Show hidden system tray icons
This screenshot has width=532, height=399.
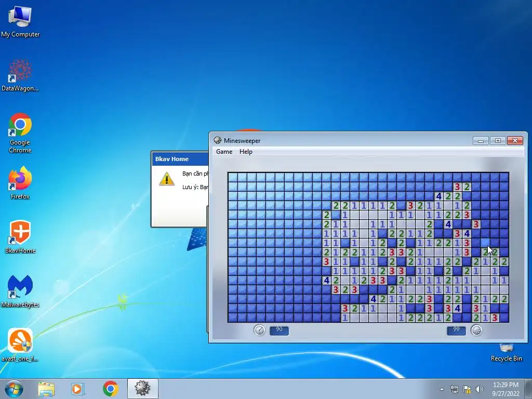click(x=442, y=389)
